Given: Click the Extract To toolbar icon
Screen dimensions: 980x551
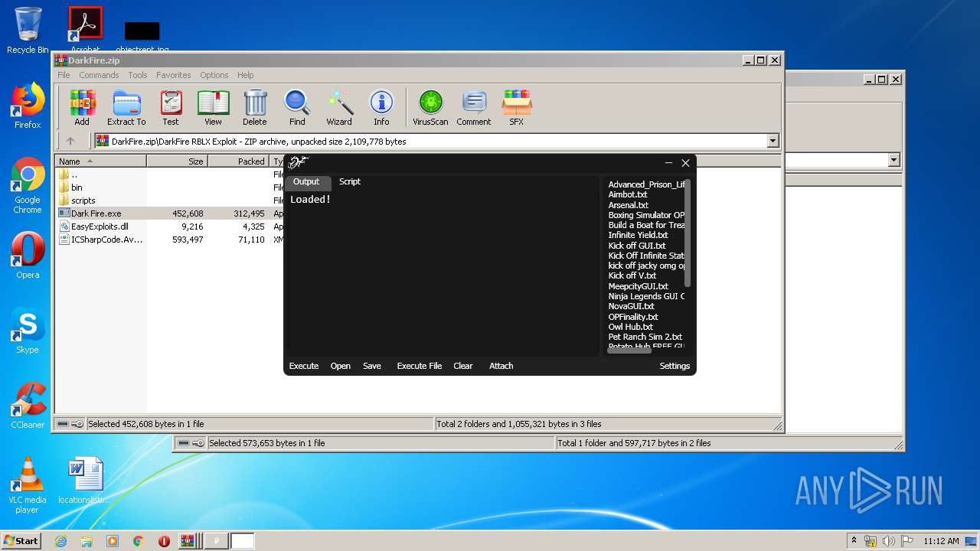Looking at the screenshot, I should [x=126, y=107].
